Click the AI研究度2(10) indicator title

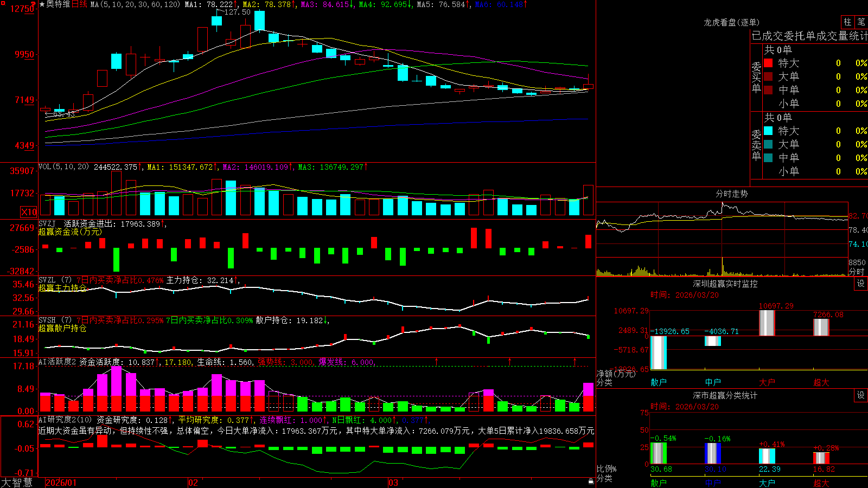coord(66,420)
